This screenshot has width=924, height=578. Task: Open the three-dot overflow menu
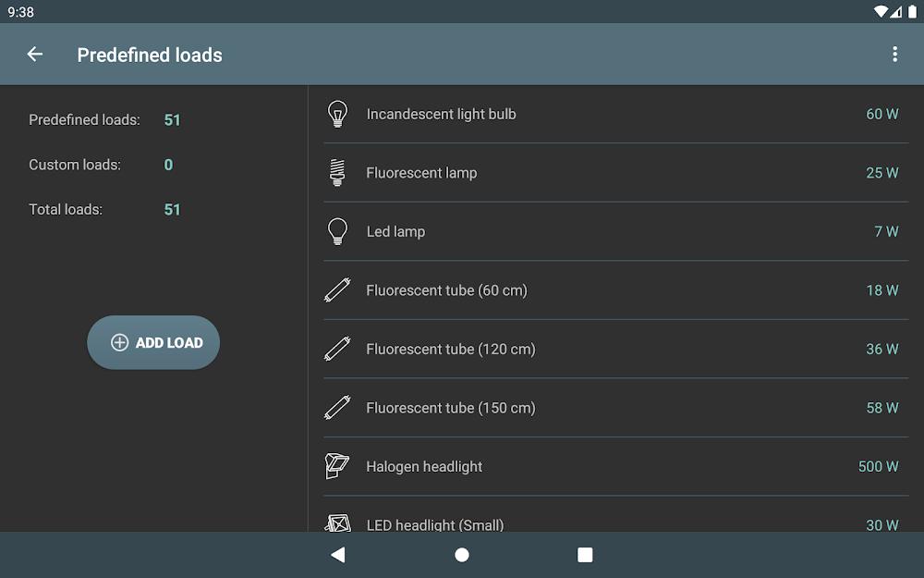click(894, 55)
